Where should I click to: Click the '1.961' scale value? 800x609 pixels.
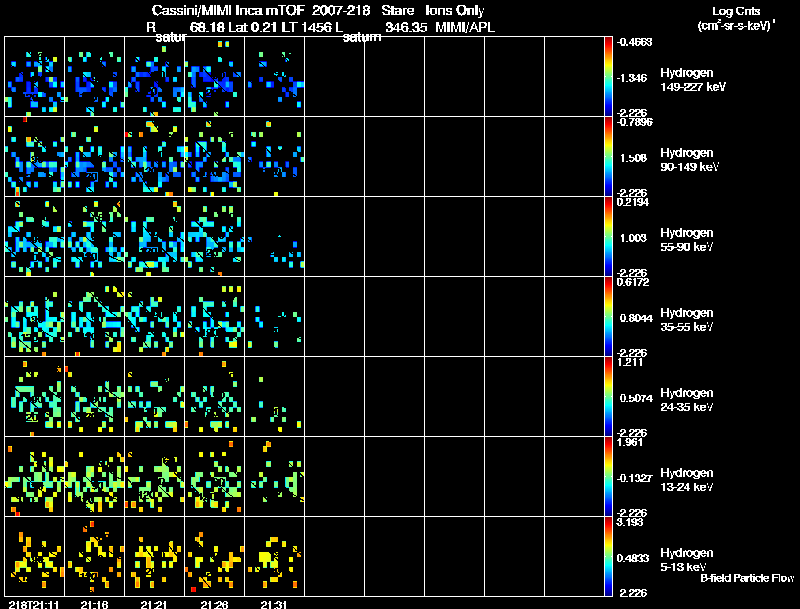click(x=630, y=442)
